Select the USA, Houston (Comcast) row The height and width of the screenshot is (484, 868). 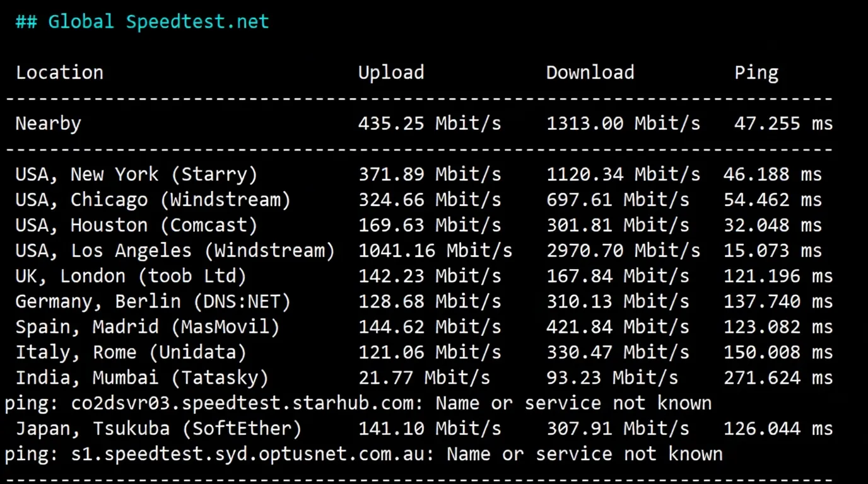click(x=136, y=225)
